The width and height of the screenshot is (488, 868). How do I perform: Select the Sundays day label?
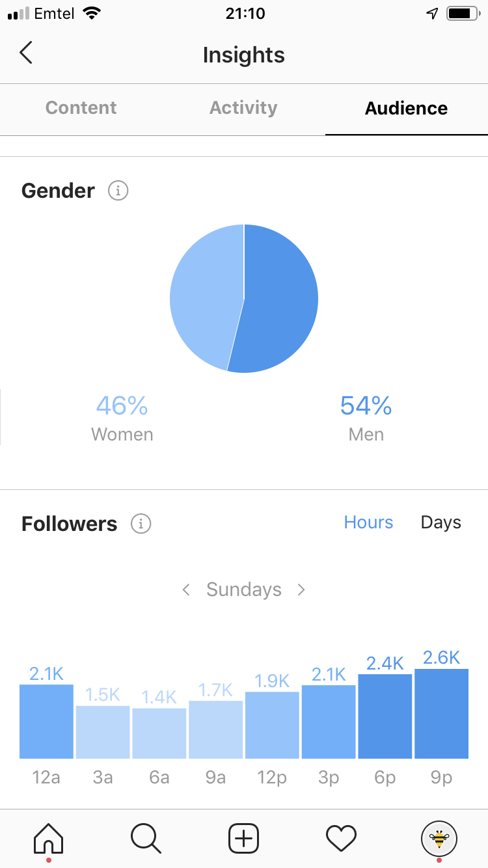point(244,590)
